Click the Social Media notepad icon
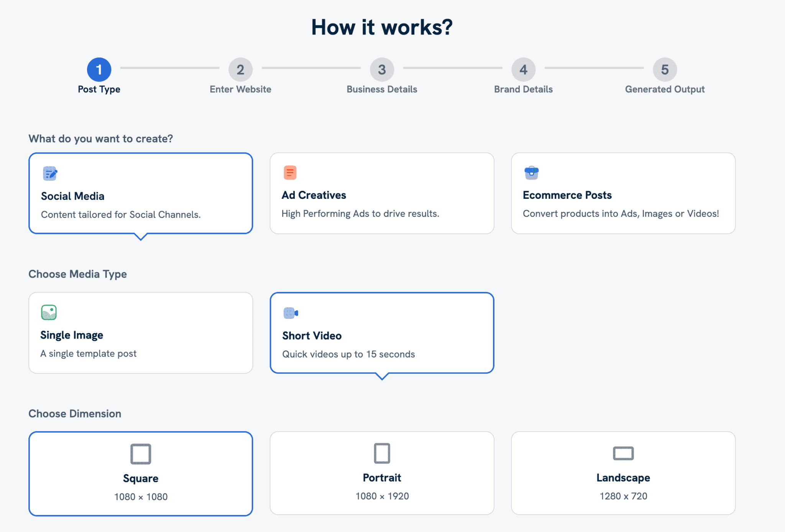This screenshot has width=785, height=532. (49, 173)
